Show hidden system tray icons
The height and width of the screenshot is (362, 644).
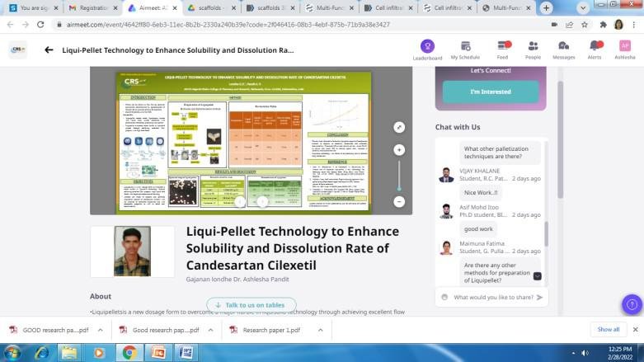(573, 353)
